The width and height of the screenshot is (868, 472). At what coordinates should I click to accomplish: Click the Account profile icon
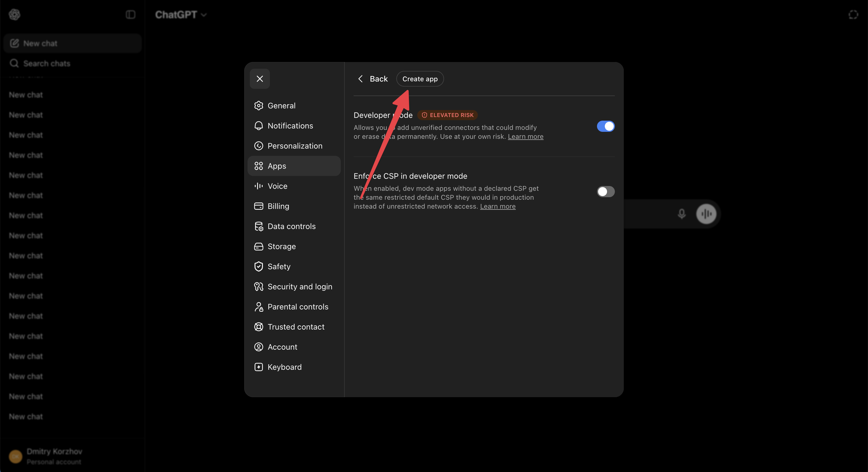tap(258, 347)
